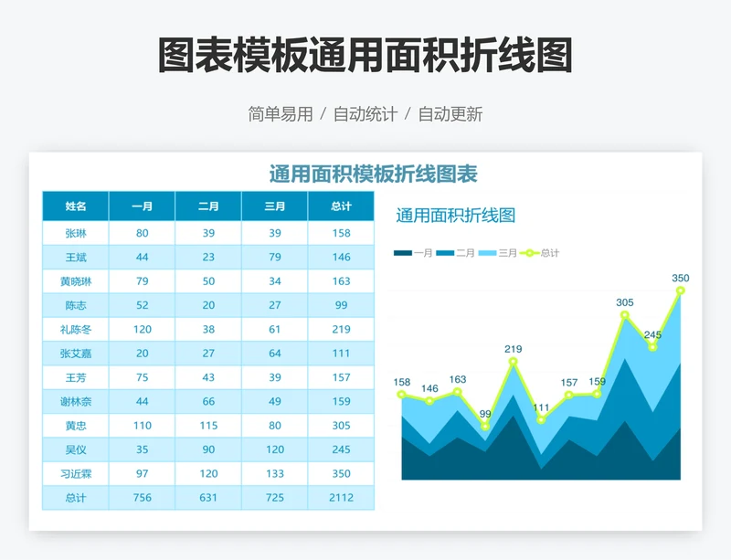Select 陈志's January cell 52

tap(143, 305)
